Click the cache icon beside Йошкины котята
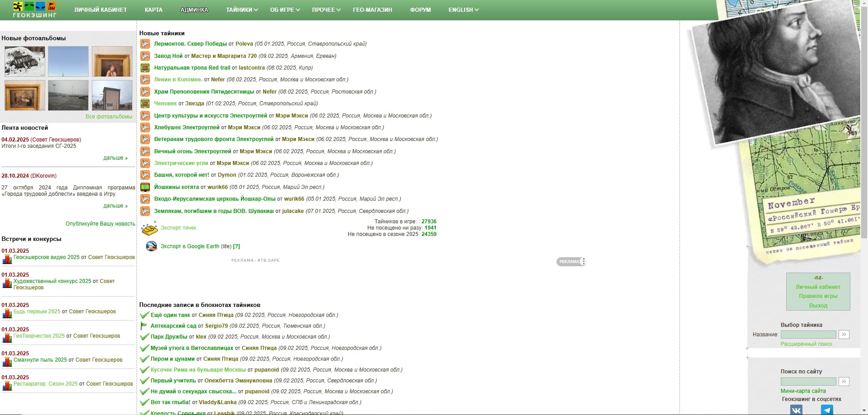868x415 pixels. pyautogui.click(x=145, y=187)
